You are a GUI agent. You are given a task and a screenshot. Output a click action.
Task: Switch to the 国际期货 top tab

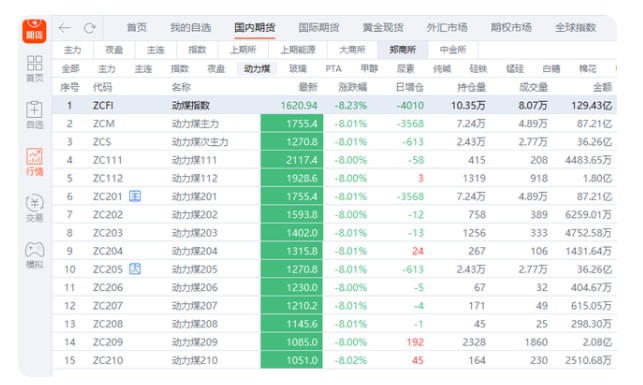(319, 28)
